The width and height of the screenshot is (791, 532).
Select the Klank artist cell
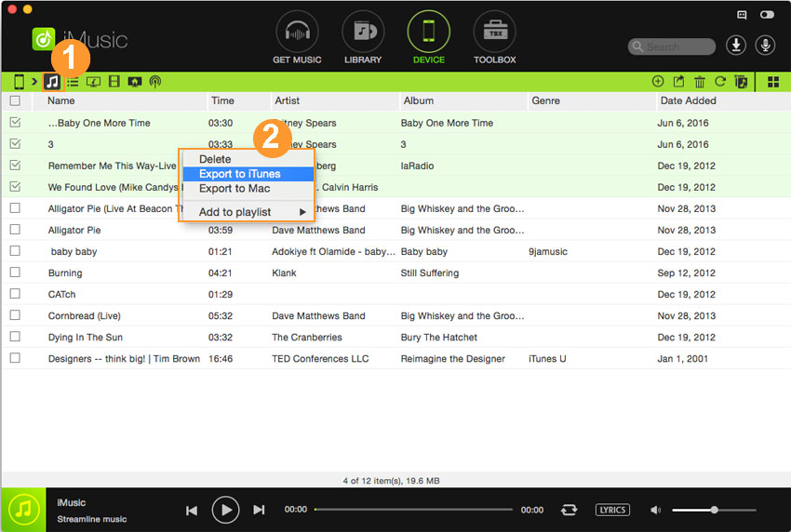[x=284, y=273]
